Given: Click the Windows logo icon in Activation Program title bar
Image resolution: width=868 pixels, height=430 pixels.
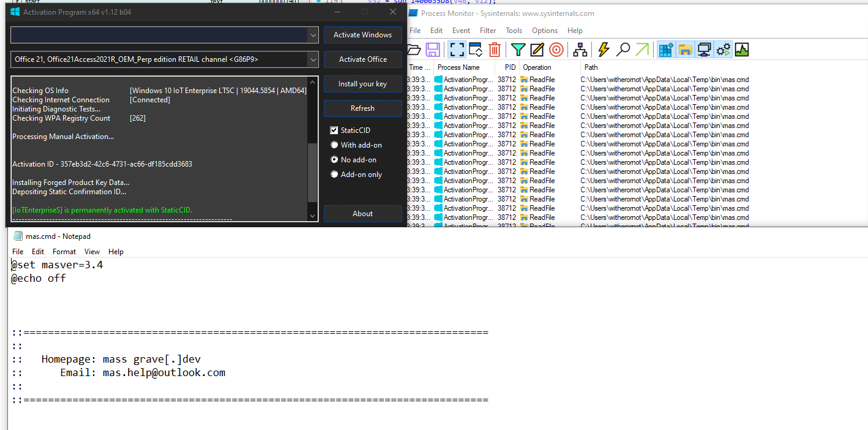Looking at the screenshot, I should [15, 12].
